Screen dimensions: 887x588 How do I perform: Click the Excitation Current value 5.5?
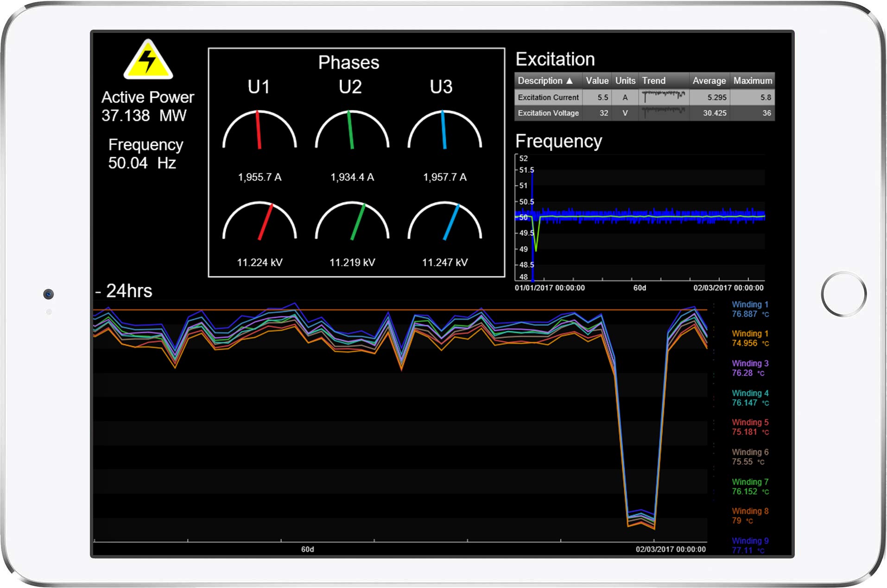[602, 97]
